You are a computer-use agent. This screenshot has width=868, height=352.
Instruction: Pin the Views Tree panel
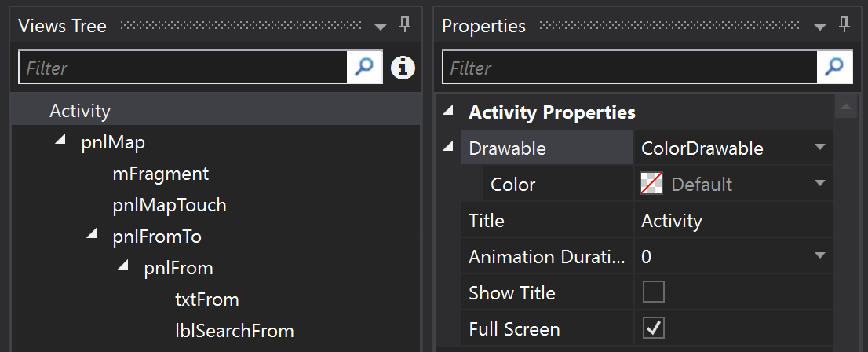click(x=405, y=25)
